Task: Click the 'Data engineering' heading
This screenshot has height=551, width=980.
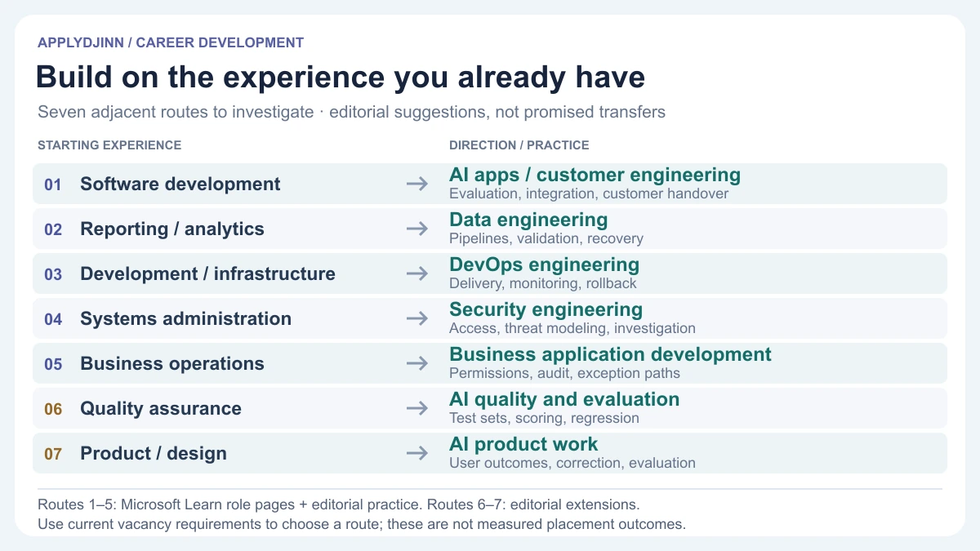Action: [528, 220]
